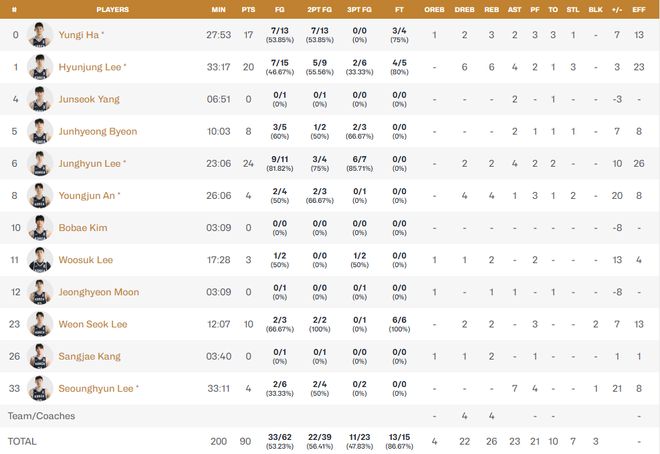Image resolution: width=660 pixels, height=454 pixels.
Task: Click Junghyun Lee's player headshot
Action: point(40,163)
